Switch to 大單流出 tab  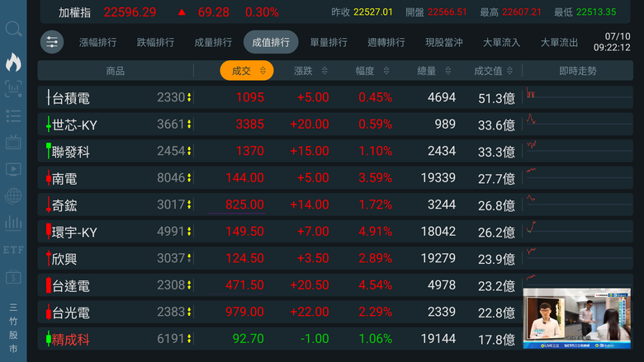click(559, 42)
